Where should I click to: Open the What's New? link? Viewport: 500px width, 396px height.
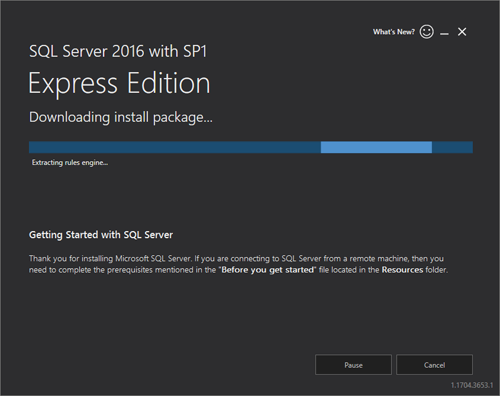(x=394, y=32)
